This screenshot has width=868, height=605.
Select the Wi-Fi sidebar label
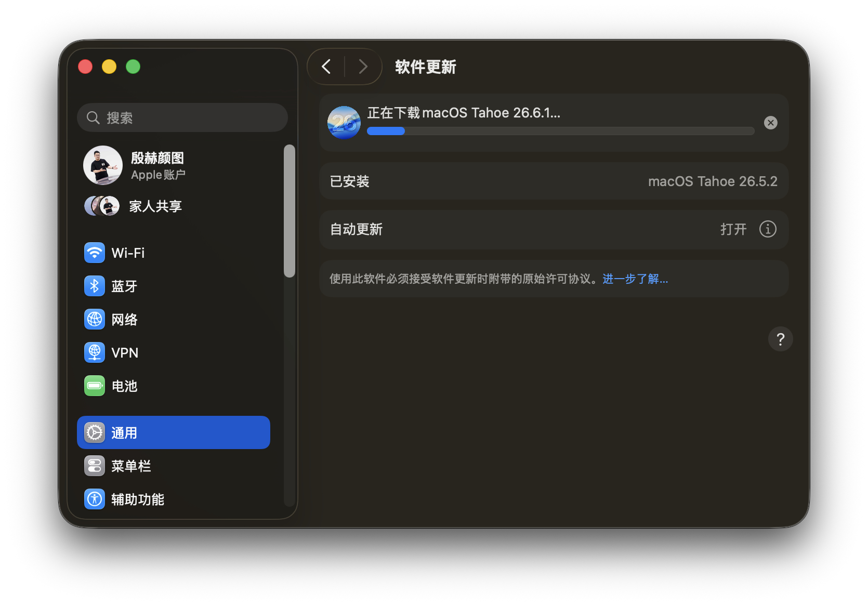click(x=128, y=253)
